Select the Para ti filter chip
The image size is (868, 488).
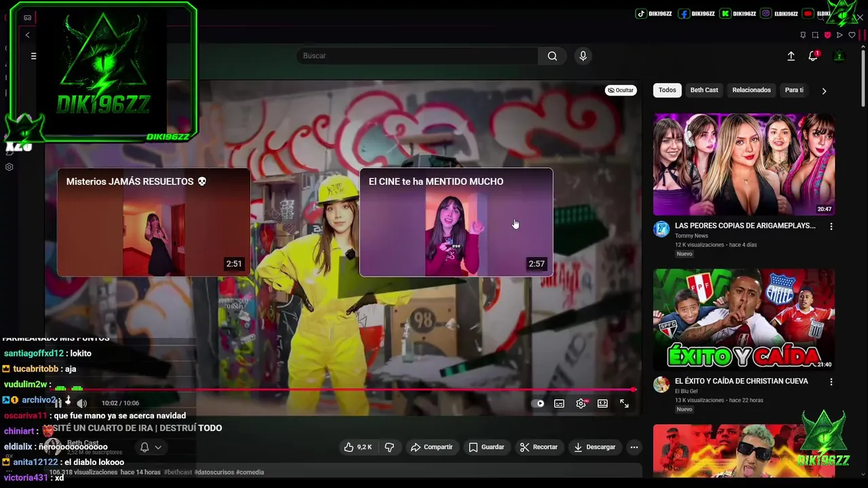point(794,90)
